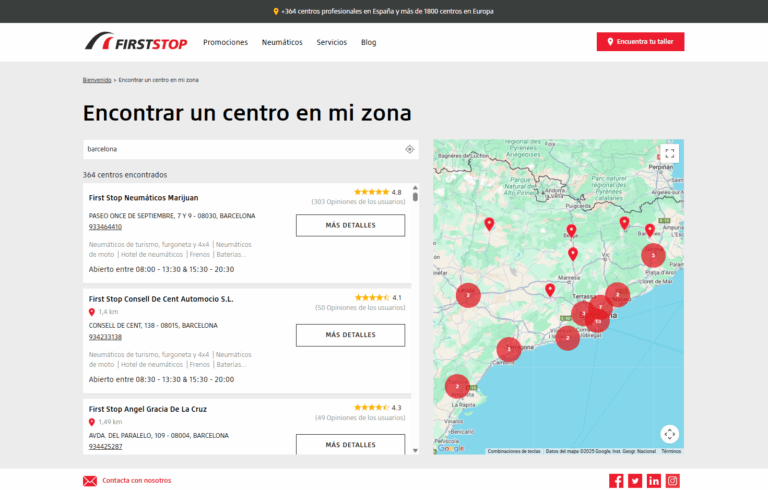
Task: Click the map recenter location button
Action: tap(670, 434)
